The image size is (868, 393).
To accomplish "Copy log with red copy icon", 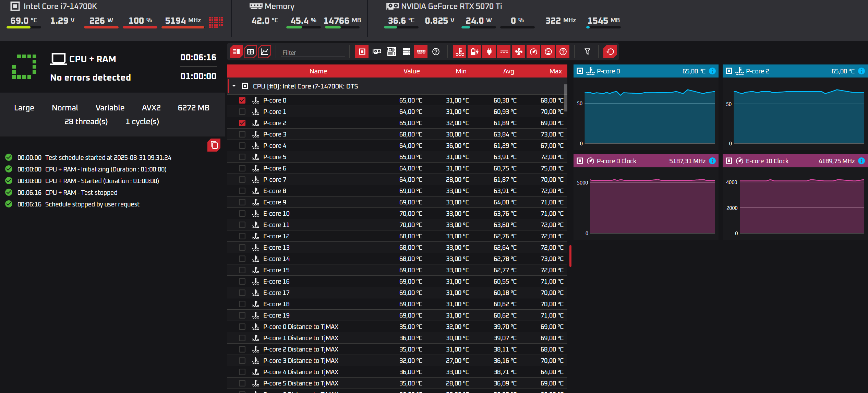I will [x=214, y=145].
